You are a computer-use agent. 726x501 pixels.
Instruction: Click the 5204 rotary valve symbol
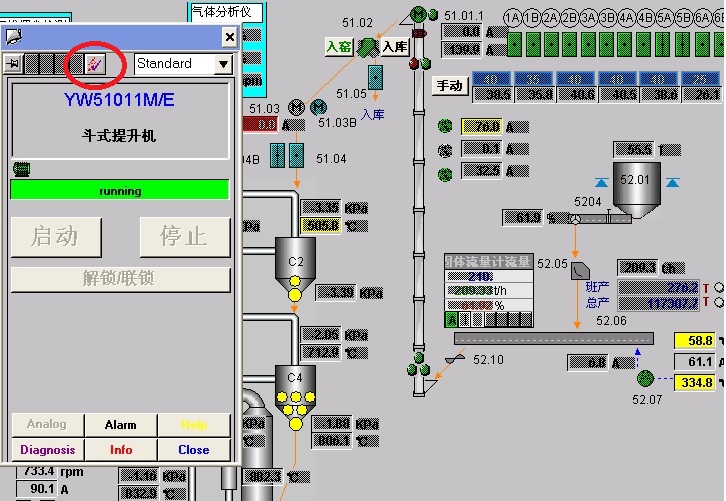(x=574, y=217)
